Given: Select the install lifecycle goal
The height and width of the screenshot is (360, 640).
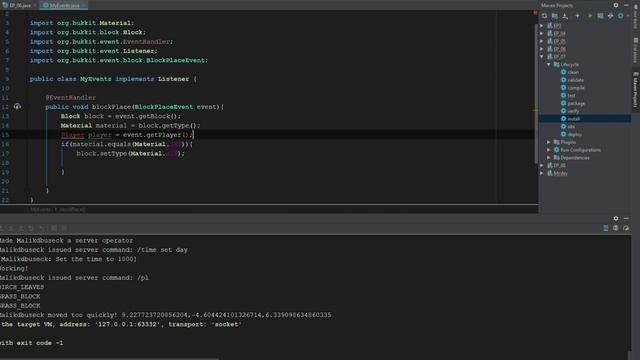Looking at the screenshot, I should pyautogui.click(x=573, y=119).
